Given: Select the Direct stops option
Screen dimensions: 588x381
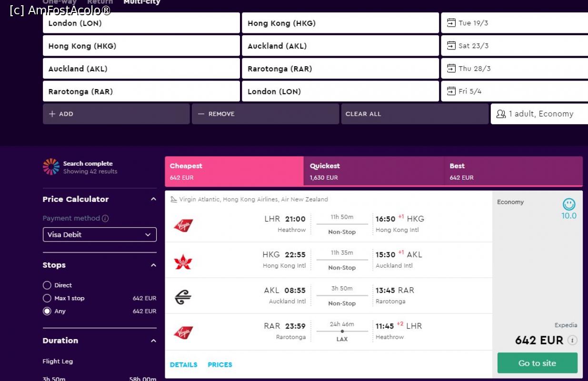Looking at the screenshot, I should click(47, 285).
